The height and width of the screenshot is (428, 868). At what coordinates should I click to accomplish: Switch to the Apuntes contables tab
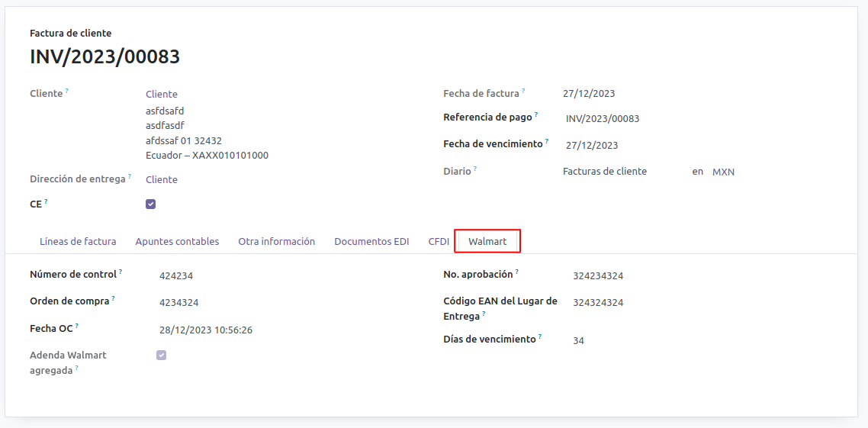point(177,242)
